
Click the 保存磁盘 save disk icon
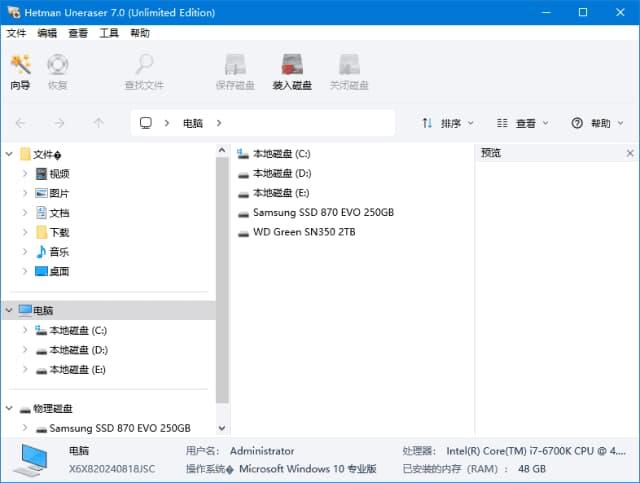tap(235, 71)
